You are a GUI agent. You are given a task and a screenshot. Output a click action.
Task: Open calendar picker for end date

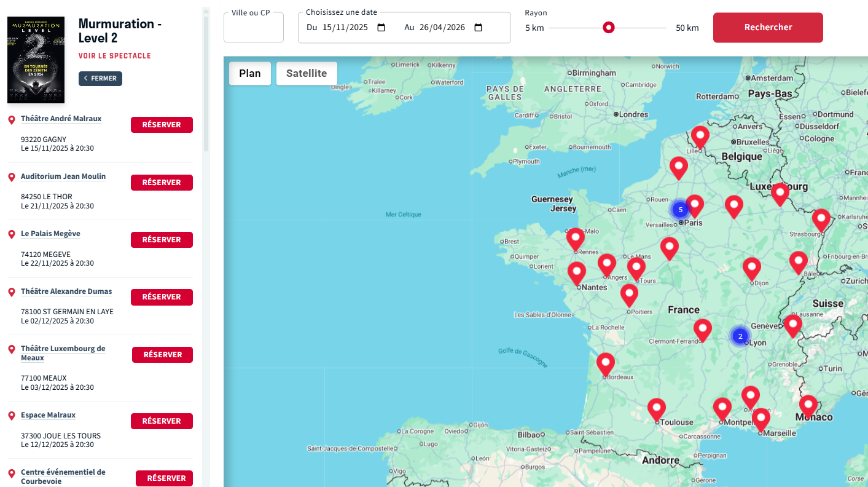pyautogui.click(x=479, y=28)
